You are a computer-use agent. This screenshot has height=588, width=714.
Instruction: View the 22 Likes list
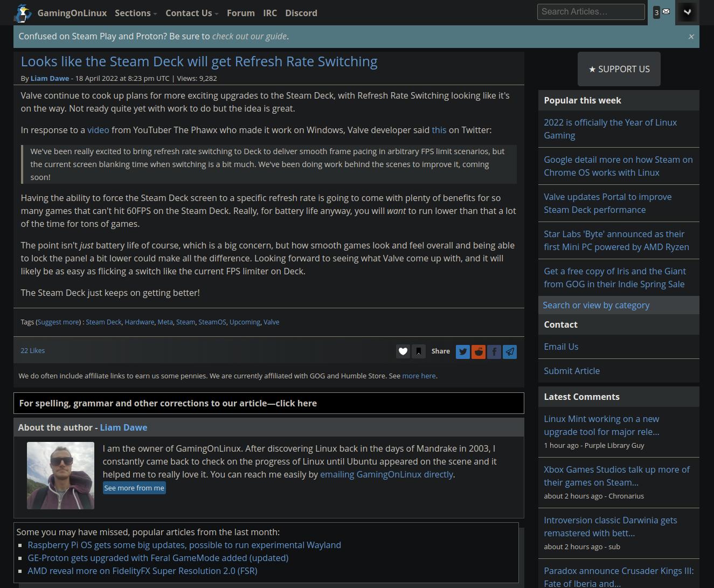coord(33,350)
